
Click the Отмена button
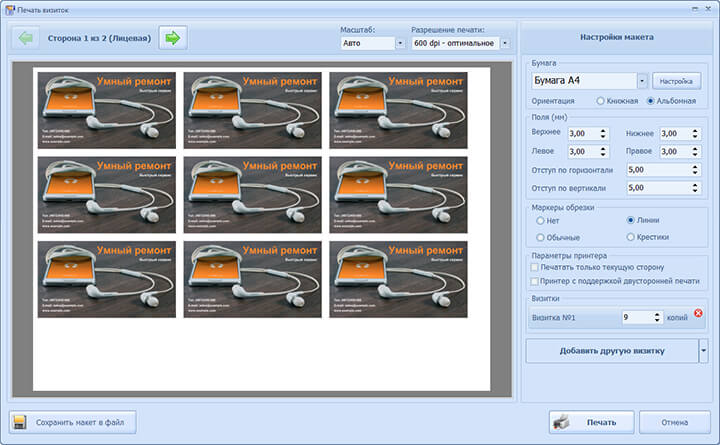tap(674, 422)
